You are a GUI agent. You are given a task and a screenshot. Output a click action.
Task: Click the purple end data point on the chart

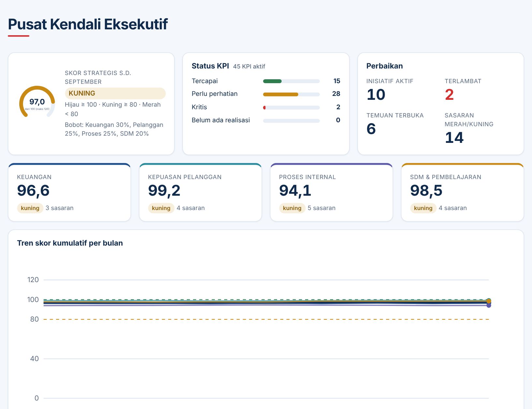(489, 305)
